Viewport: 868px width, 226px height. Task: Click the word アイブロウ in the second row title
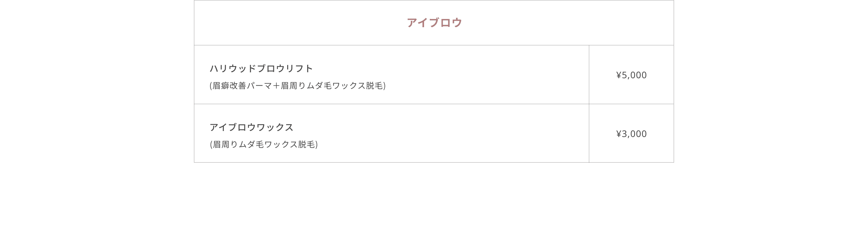click(x=232, y=127)
